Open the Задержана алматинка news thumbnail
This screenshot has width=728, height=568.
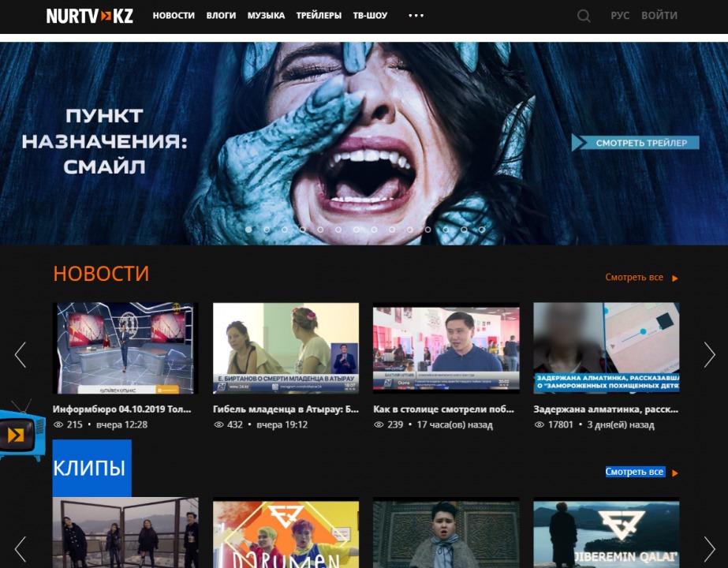pyautogui.click(x=605, y=347)
